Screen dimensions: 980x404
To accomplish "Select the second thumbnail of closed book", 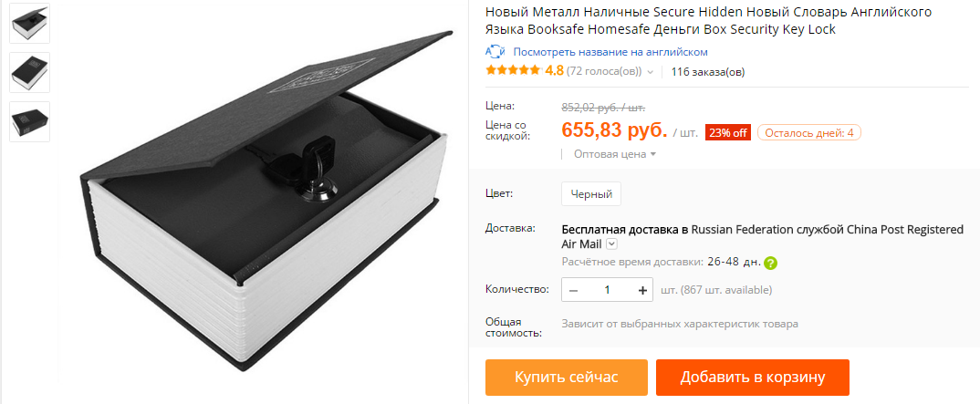I will 30,72.
